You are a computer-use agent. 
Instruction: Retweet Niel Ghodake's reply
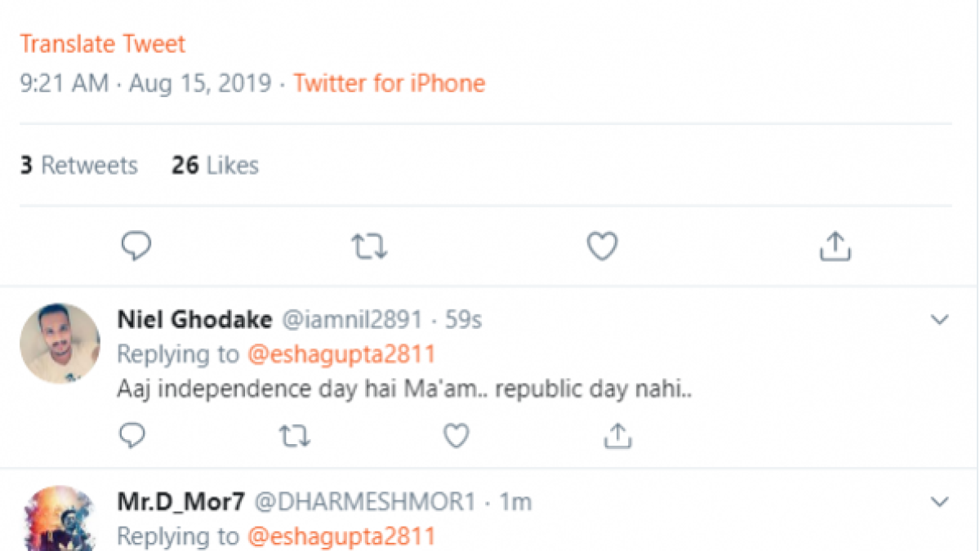coord(295,437)
